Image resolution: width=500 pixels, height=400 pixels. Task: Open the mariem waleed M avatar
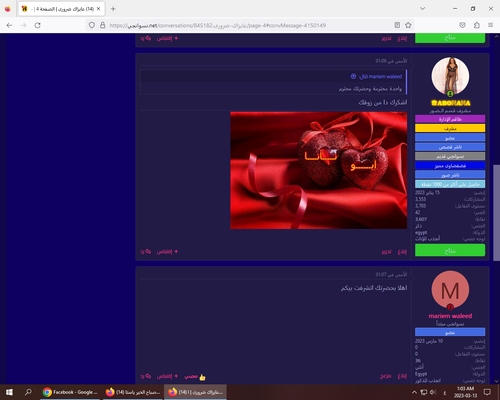point(450,290)
